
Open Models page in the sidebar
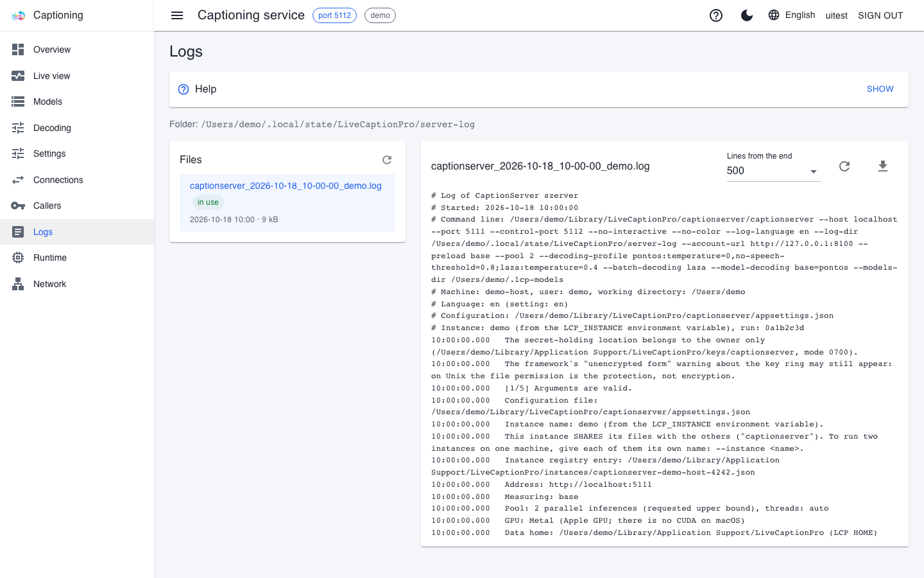77,101
